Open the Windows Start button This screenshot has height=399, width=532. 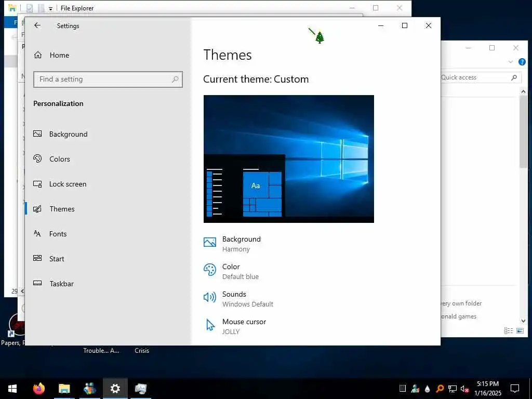click(12, 389)
